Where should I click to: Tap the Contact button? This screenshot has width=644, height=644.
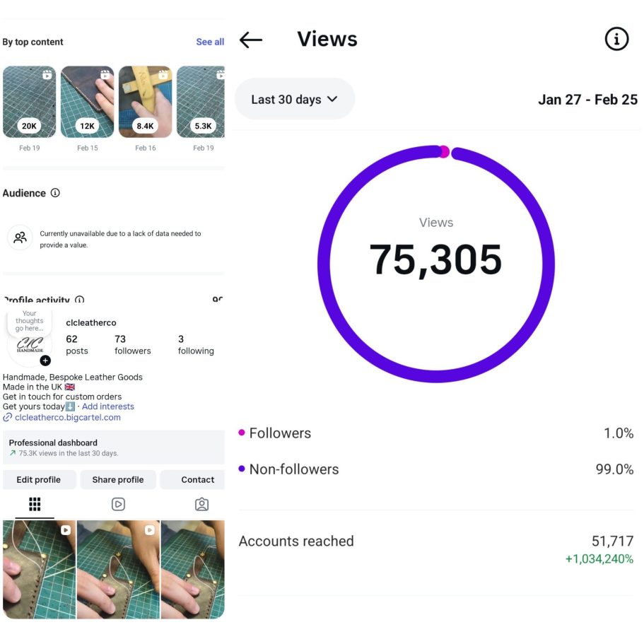197,479
